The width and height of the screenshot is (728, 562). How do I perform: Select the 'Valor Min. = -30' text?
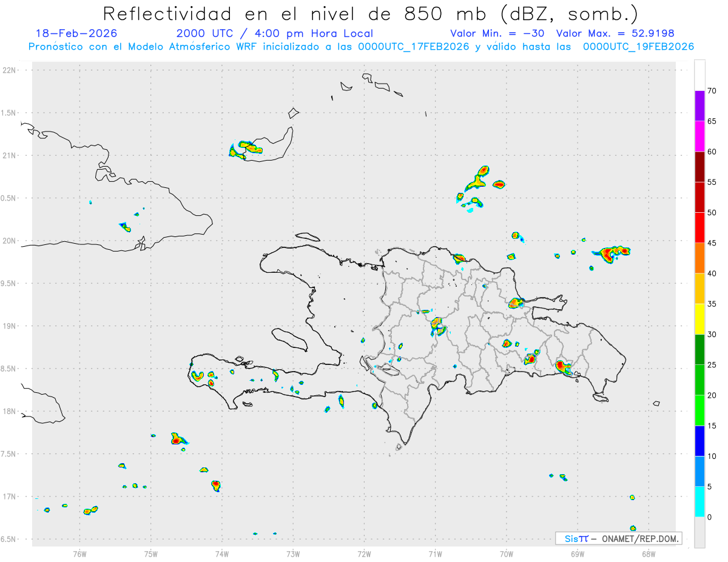[497, 33]
